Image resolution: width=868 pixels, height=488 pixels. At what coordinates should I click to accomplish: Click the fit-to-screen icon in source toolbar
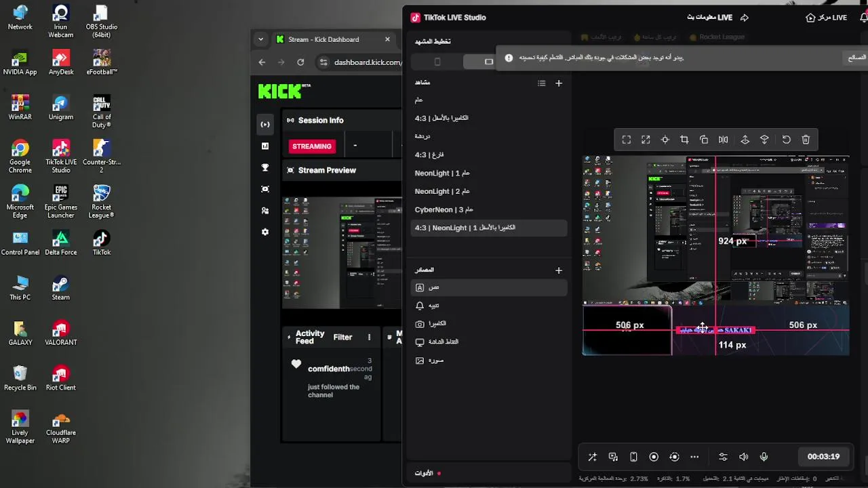pos(627,140)
